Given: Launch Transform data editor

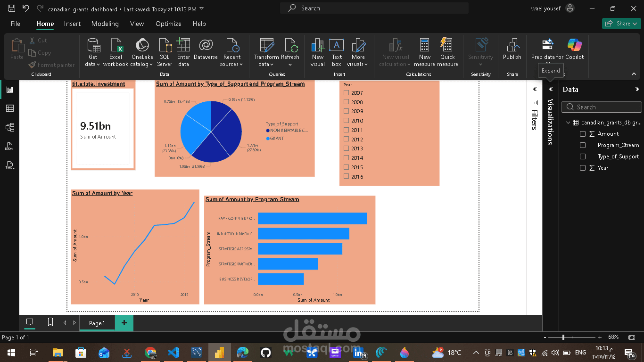Looking at the screenshot, I should [266, 52].
